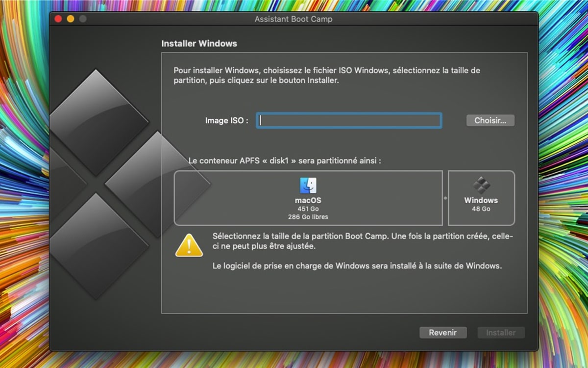This screenshot has height=368, width=588.
Task: Click the "Pour installer Windows" instruction text
Action: click(x=327, y=76)
